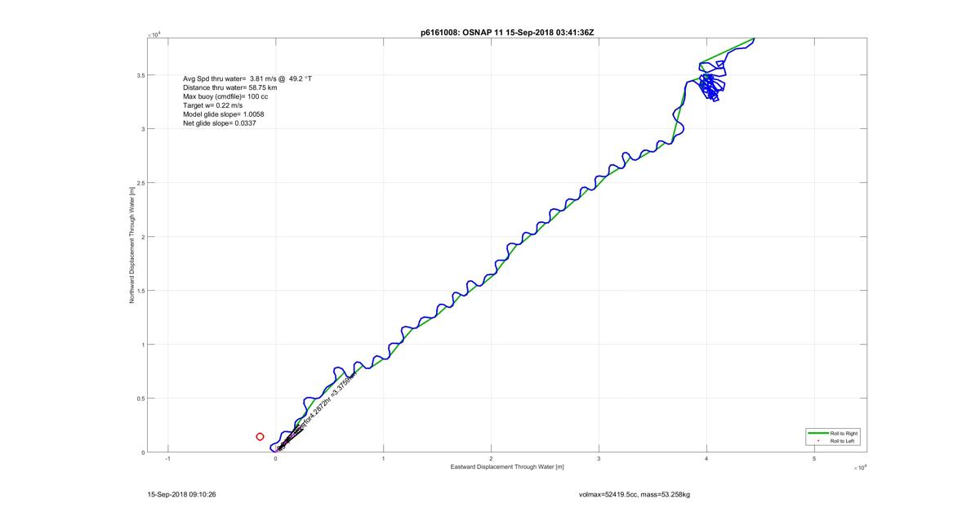
Task: Click the '×10^4' exponent at the x-axis end
Action: 859,468
